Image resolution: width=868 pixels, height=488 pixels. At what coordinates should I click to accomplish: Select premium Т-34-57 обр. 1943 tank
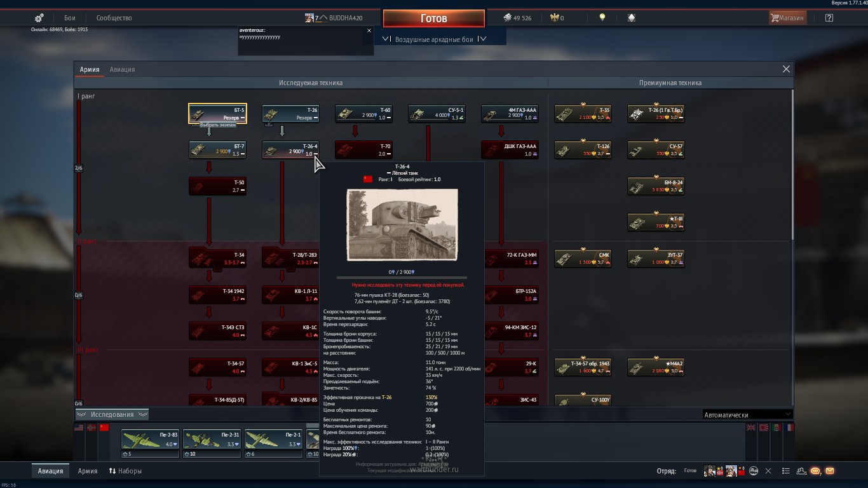coord(583,367)
